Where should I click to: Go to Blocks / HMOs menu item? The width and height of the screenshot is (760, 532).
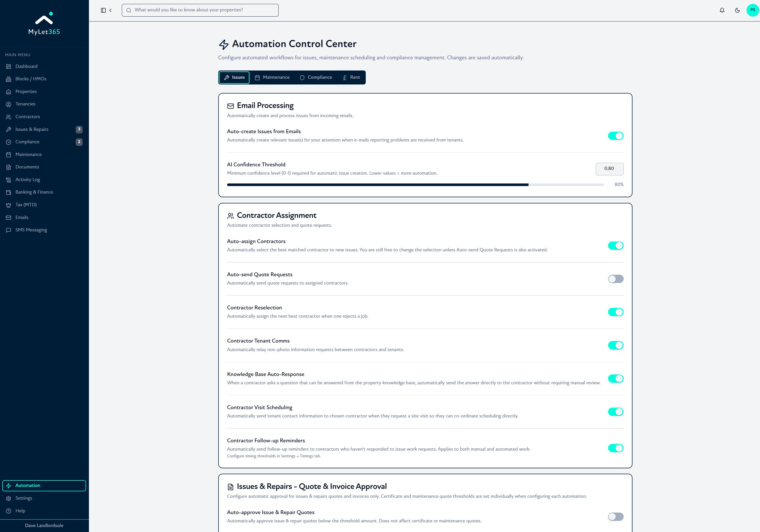(x=44, y=79)
